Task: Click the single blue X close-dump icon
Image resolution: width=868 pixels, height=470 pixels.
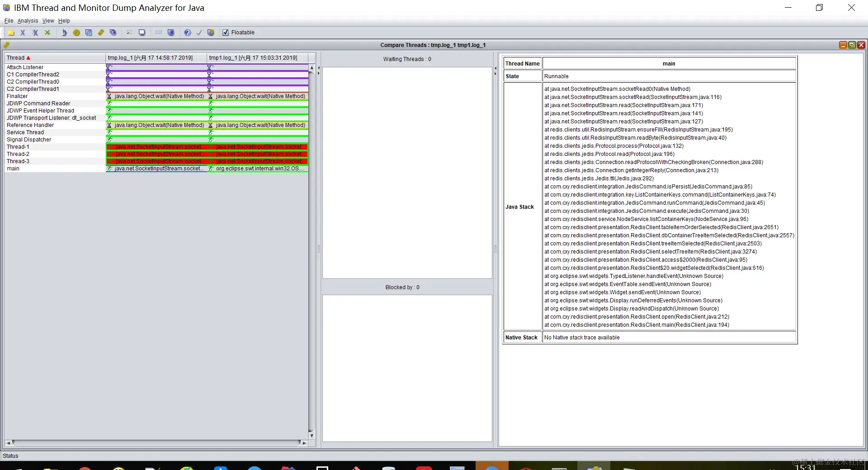Action: tap(23, 33)
